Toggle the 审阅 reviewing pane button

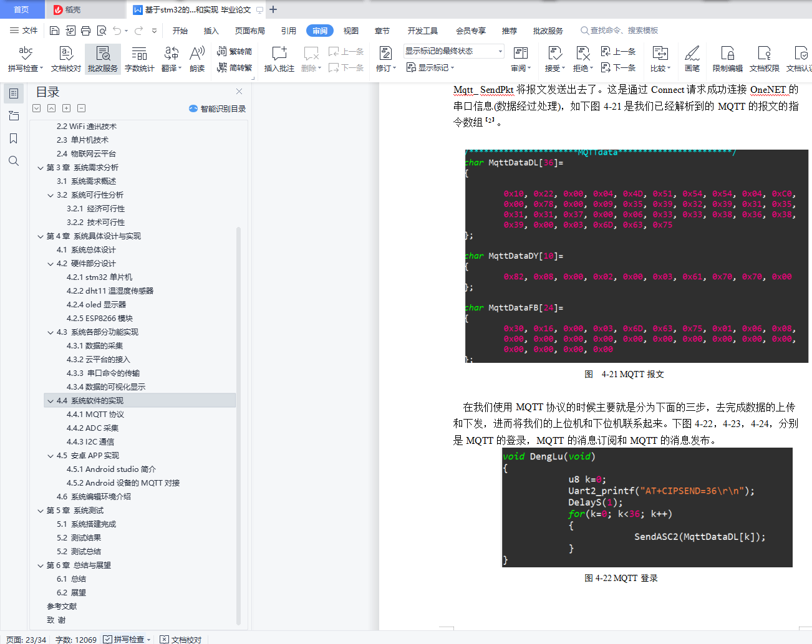521,59
